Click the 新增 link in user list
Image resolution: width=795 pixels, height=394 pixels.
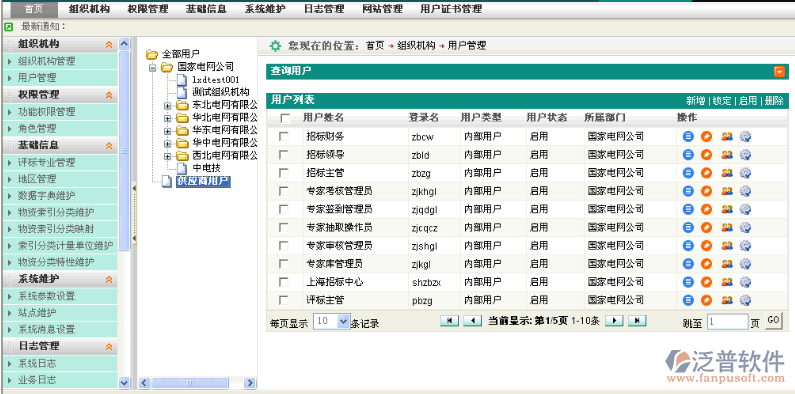tap(696, 100)
